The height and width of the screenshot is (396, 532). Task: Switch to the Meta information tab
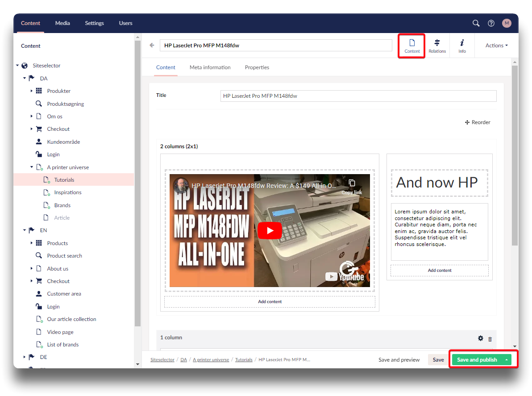pos(210,67)
